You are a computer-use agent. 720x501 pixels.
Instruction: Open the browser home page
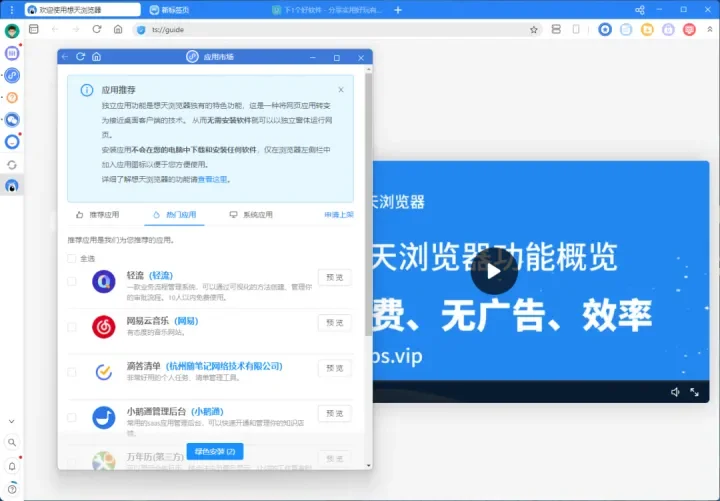point(118,29)
